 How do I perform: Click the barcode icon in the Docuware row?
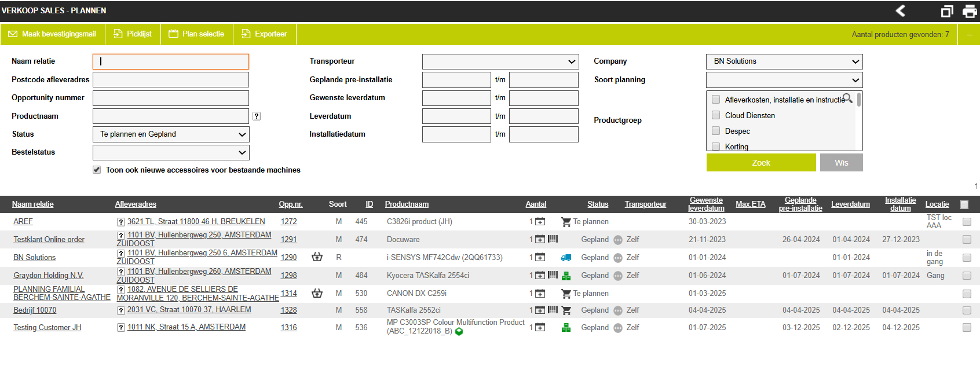pos(553,239)
